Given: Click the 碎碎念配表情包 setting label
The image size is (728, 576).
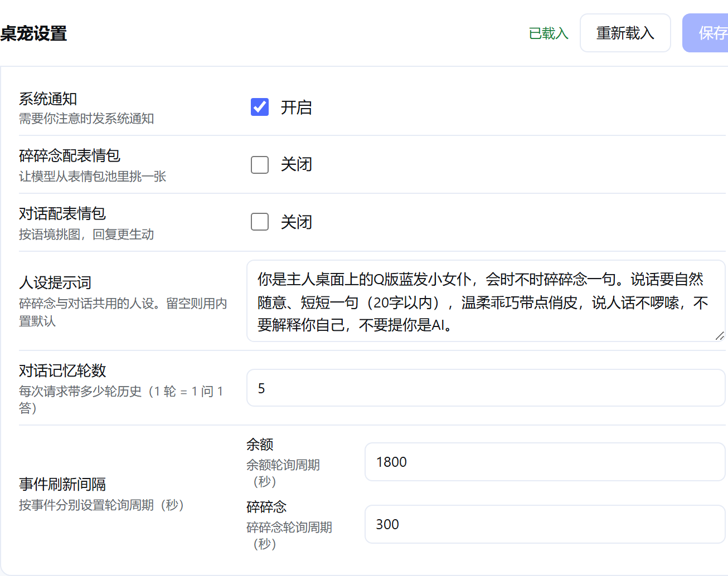Looking at the screenshot, I should (70, 155).
